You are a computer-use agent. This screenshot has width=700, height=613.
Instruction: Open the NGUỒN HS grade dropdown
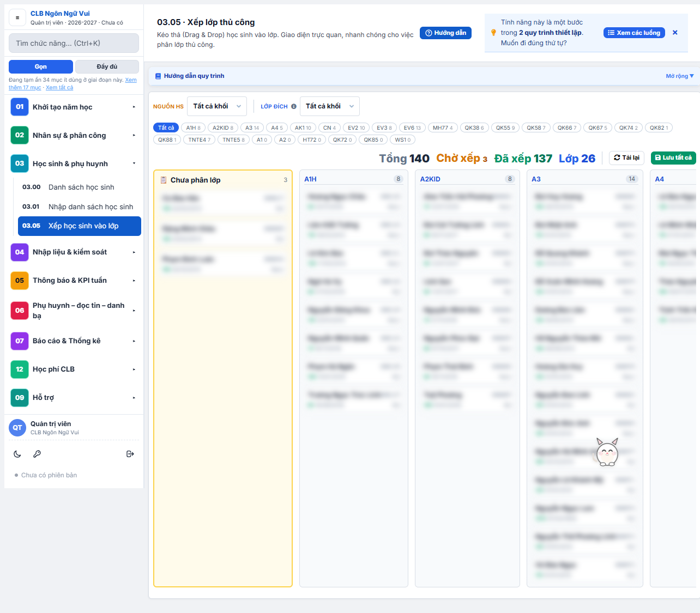[217, 106]
